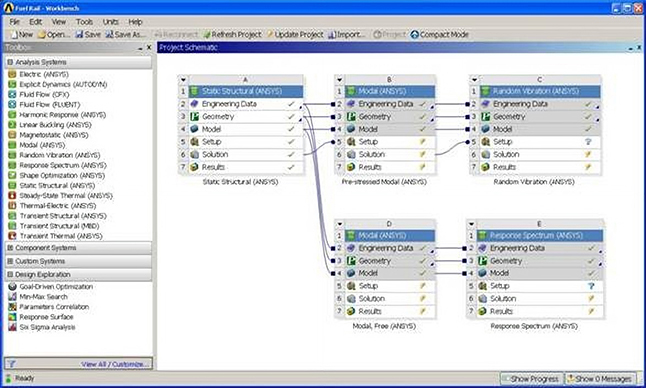Close the Toolbox panel
The image size is (646, 388).
click(149, 48)
